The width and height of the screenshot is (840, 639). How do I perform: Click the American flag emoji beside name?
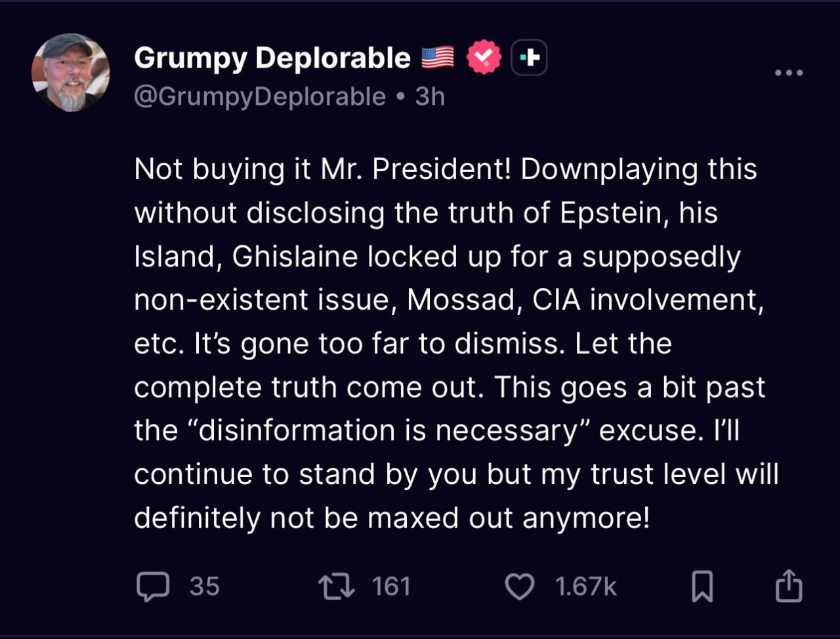pos(437,58)
